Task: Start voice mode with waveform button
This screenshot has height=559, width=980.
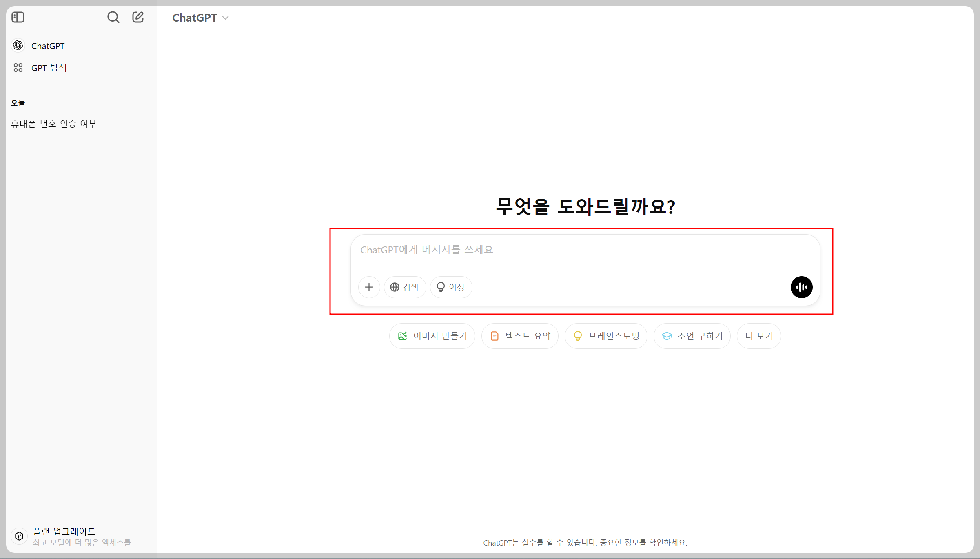Action: tap(801, 287)
